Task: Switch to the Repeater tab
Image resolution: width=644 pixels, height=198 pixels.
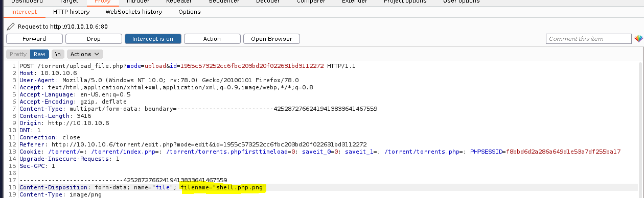Action: click(x=179, y=2)
